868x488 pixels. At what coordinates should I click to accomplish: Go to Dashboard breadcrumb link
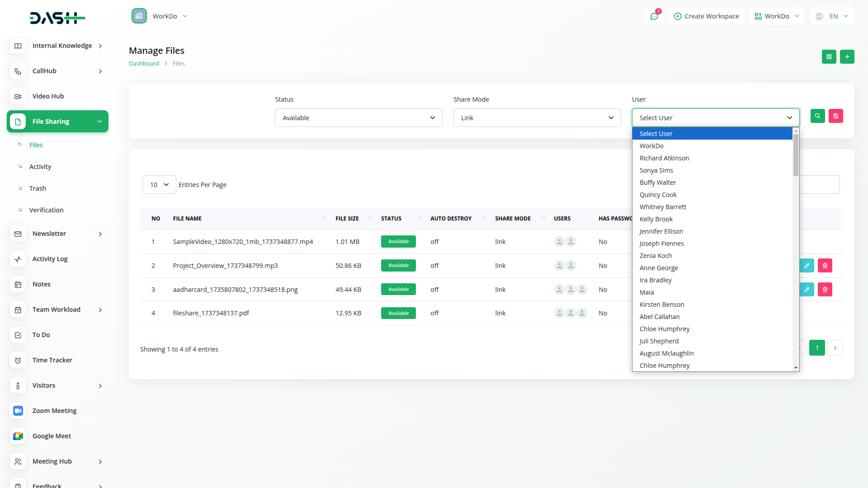click(144, 64)
